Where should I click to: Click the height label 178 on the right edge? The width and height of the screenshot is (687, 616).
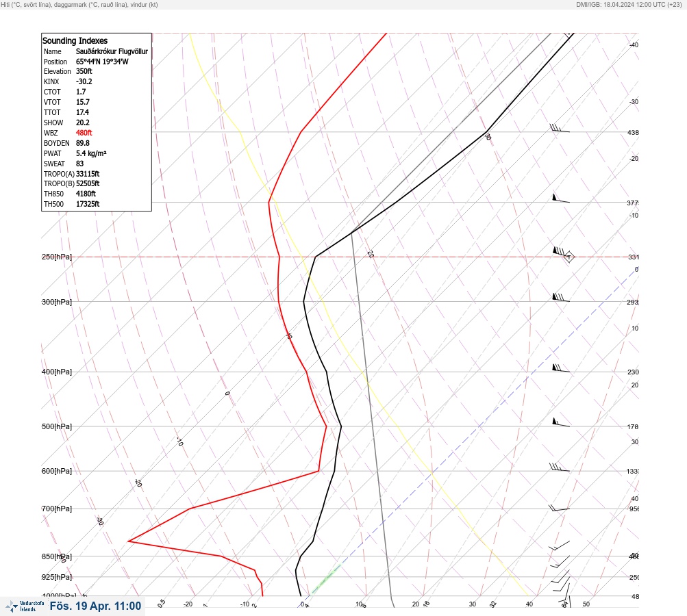click(x=633, y=427)
